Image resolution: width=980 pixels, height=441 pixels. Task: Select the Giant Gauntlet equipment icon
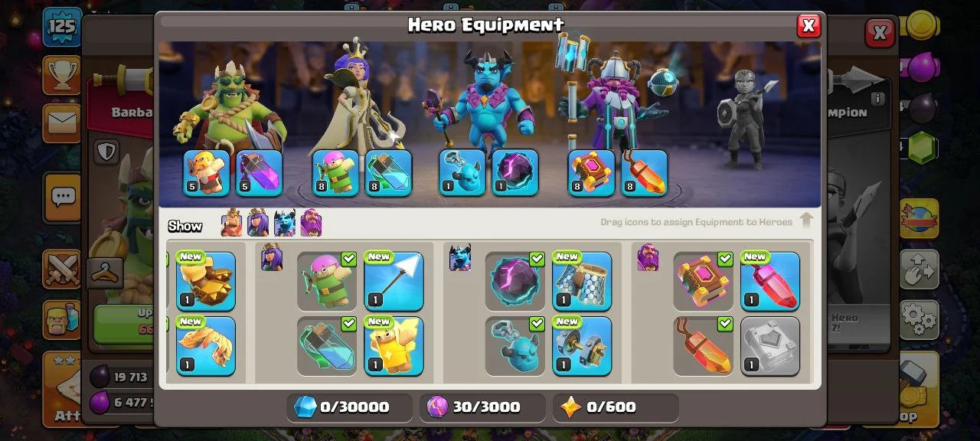(206, 281)
